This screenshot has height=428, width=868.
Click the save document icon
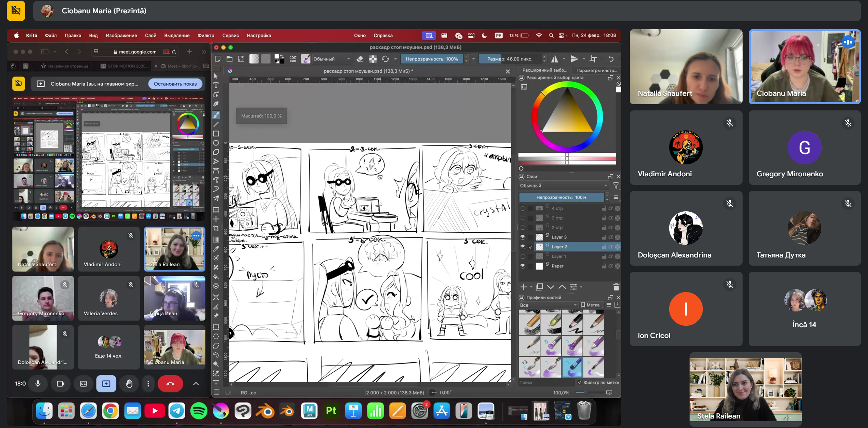[241, 59]
